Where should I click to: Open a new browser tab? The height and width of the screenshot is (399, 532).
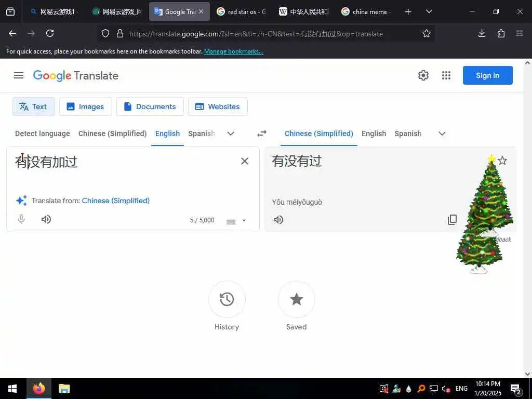[408, 12]
